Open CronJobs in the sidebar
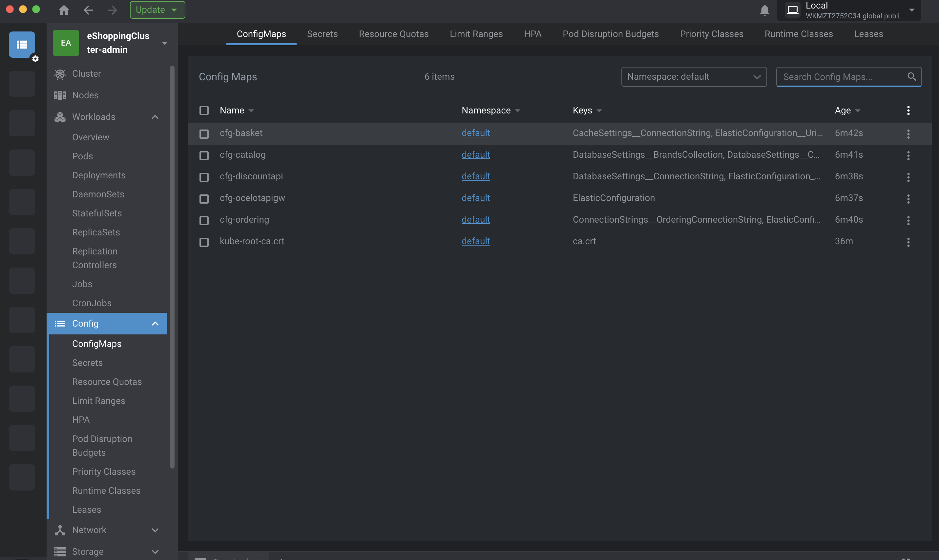The image size is (939, 560). pos(92,303)
